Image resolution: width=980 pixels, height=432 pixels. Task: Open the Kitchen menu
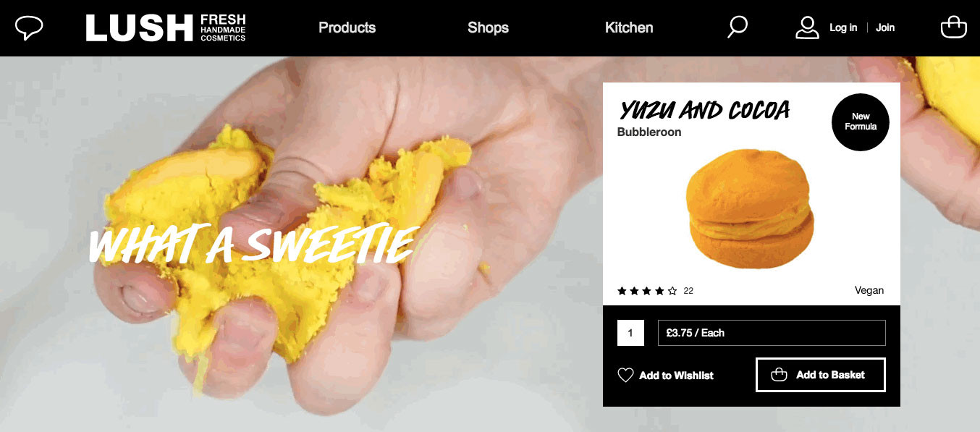click(629, 28)
